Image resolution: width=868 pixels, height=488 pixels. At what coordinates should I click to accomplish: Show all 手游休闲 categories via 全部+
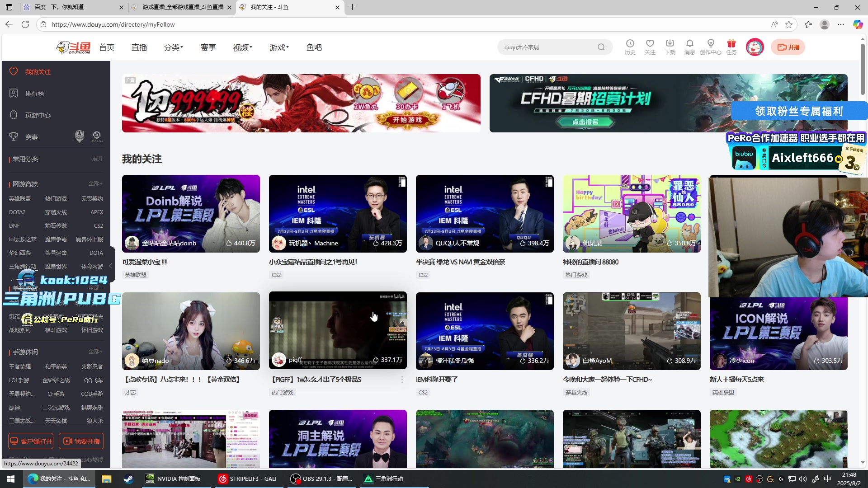click(x=96, y=352)
